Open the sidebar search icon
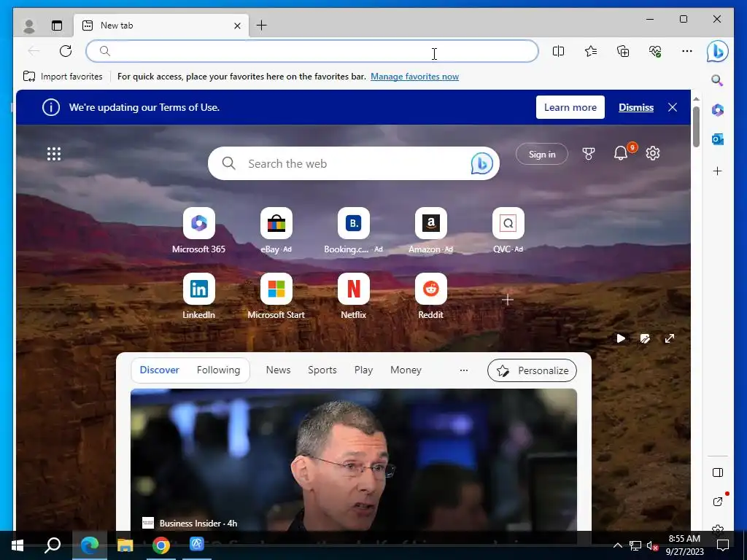This screenshot has height=560, width=747. click(x=718, y=80)
